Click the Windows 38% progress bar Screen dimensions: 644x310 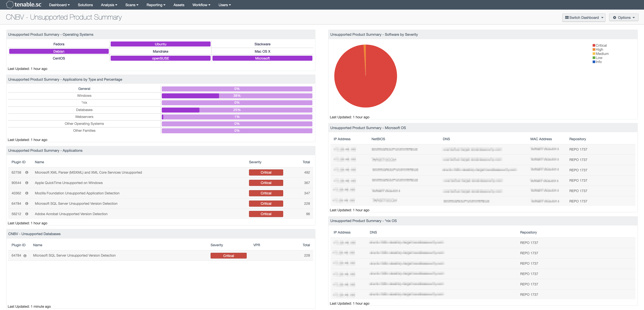click(237, 96)
